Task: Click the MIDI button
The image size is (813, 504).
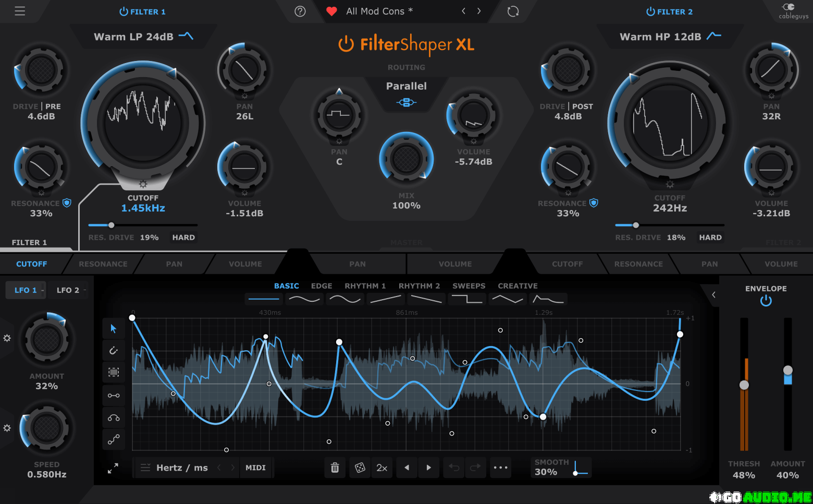Action: tap(255, 468)
